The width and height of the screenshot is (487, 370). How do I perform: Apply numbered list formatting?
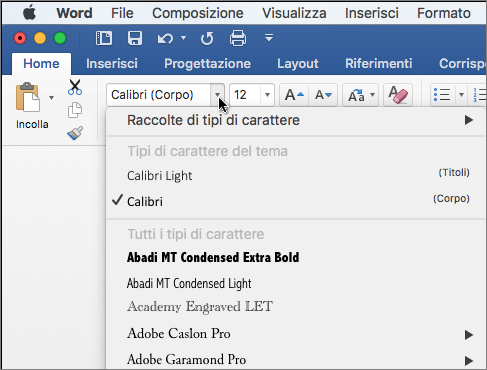pos(479,95)
